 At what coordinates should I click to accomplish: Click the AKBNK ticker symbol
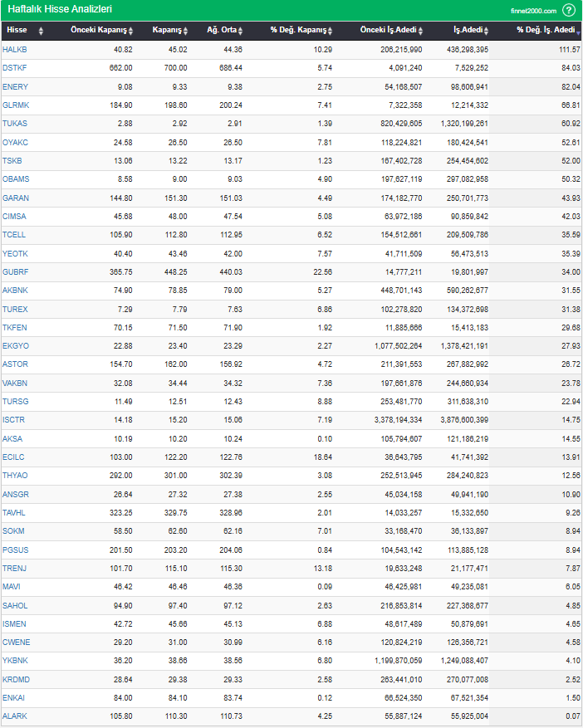coord(15,290)
